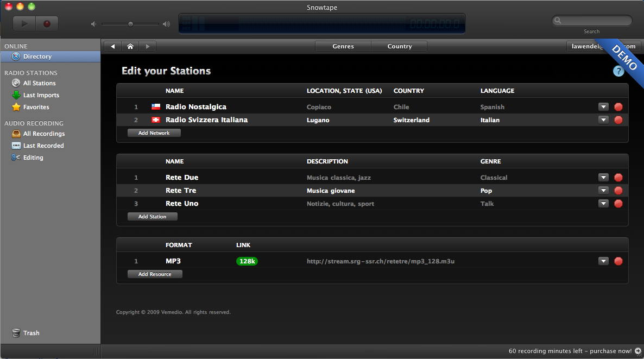Open dropdown for Rete Tre row
644x359 pixels.
(603, 191)
